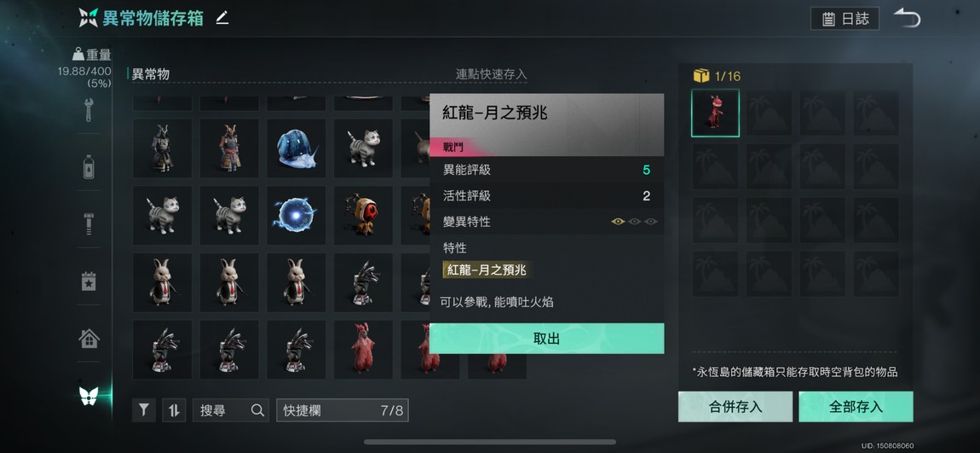Click the 合併存入 merge deposit button
The width and height of the screenshot is (980, 453).
[735, 407]
